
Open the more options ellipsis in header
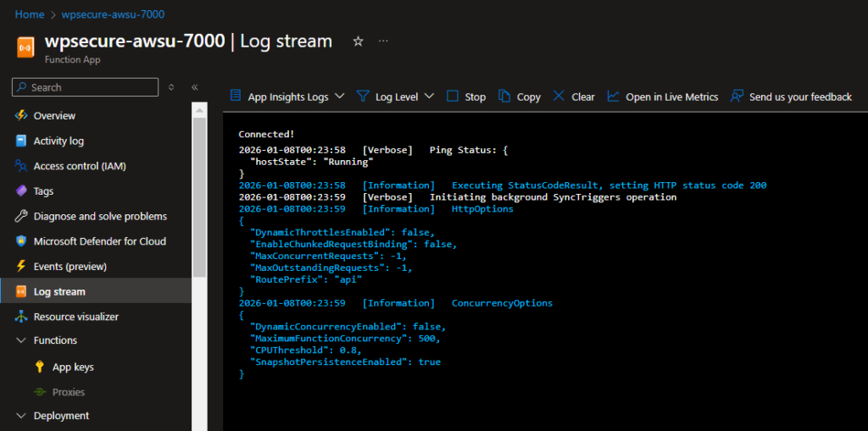click(383, 41)
